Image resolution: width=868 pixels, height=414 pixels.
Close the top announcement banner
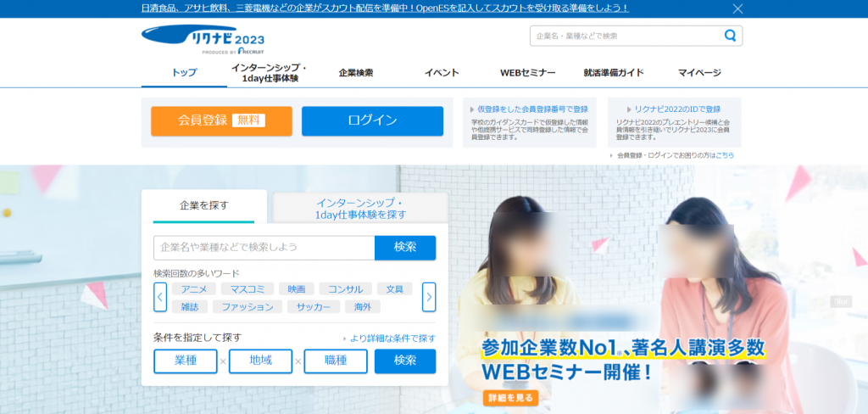point(737,8)
